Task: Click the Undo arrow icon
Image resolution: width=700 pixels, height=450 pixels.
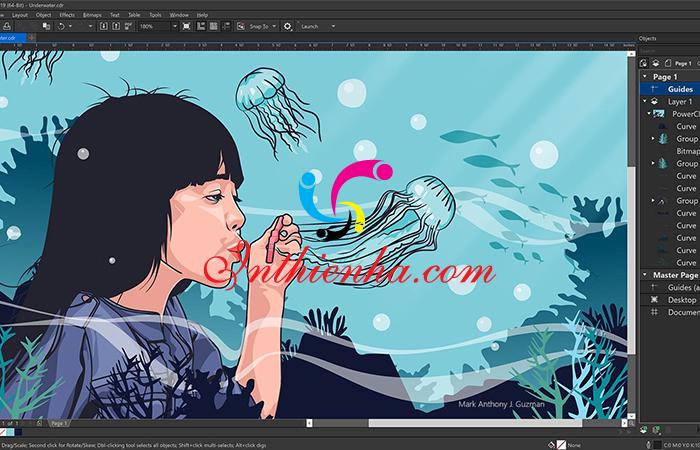Action: (x=61, y=26)
